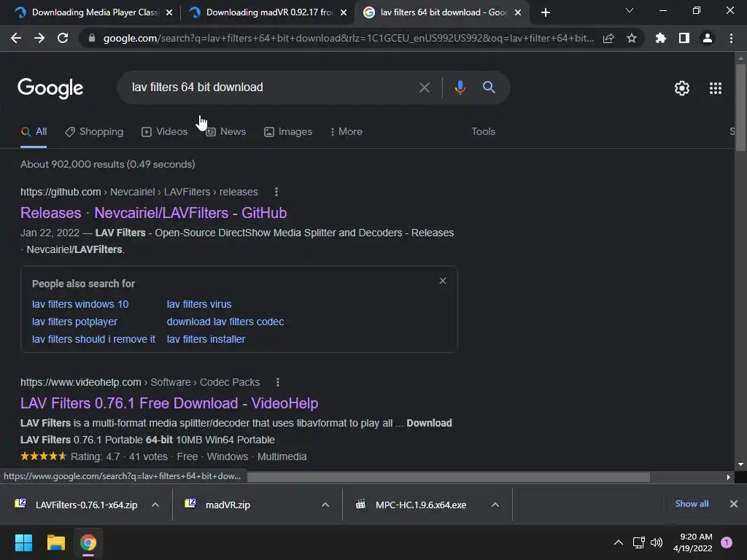Reload the current page
Viewport: 747px width, 560px height.
63,38
